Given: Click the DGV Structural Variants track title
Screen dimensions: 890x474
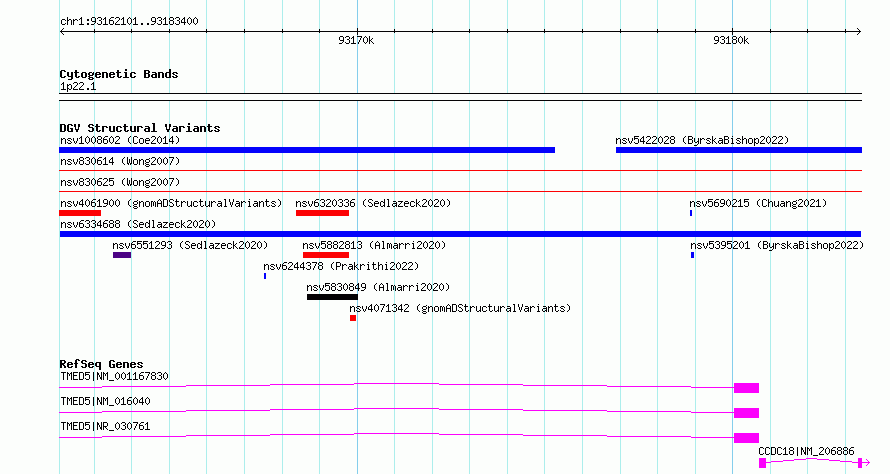Looking at the screenshot, I should [x=140, y=128].
